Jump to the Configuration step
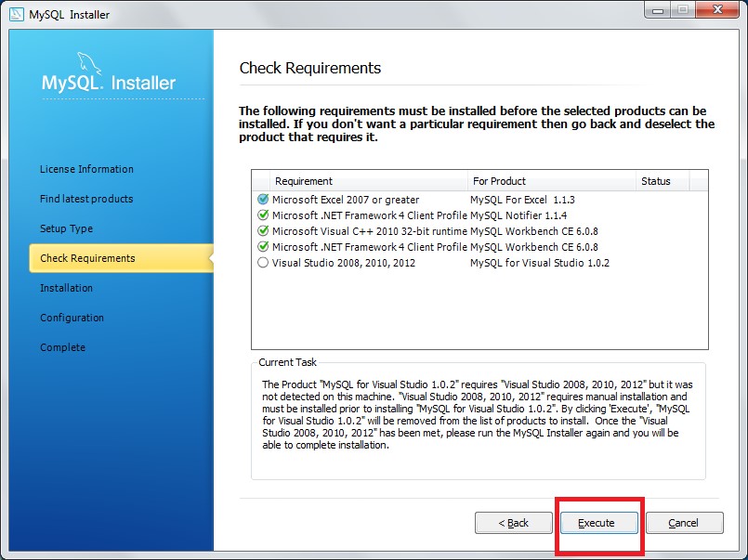This screenshot has width=748, height=560. point(72,318)
